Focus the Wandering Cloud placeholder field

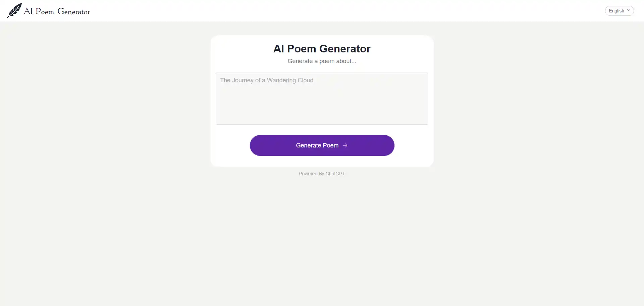[x=322, y=98]
